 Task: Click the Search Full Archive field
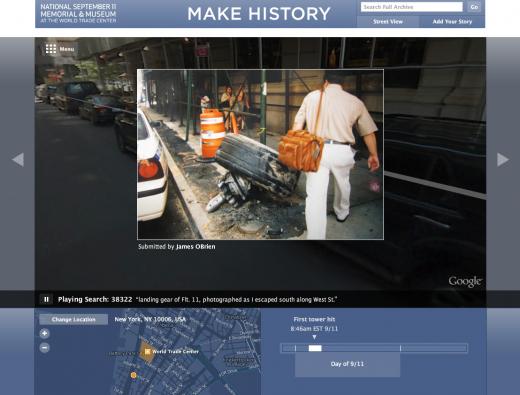412,7
